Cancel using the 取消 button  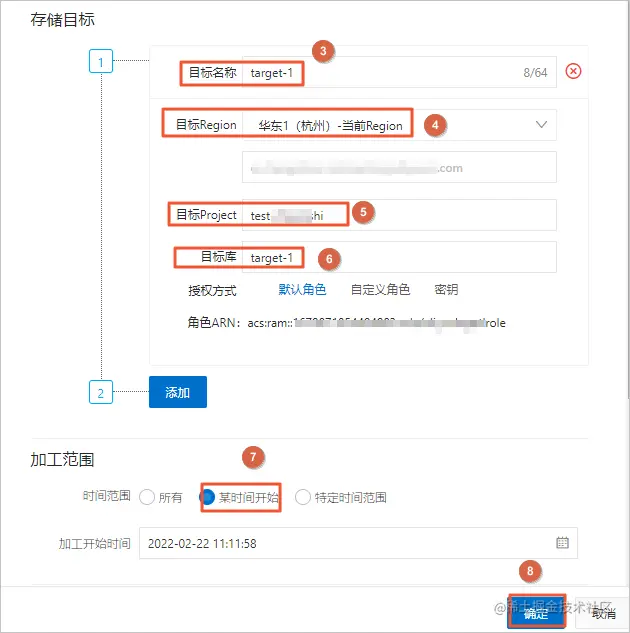point(603,613)
